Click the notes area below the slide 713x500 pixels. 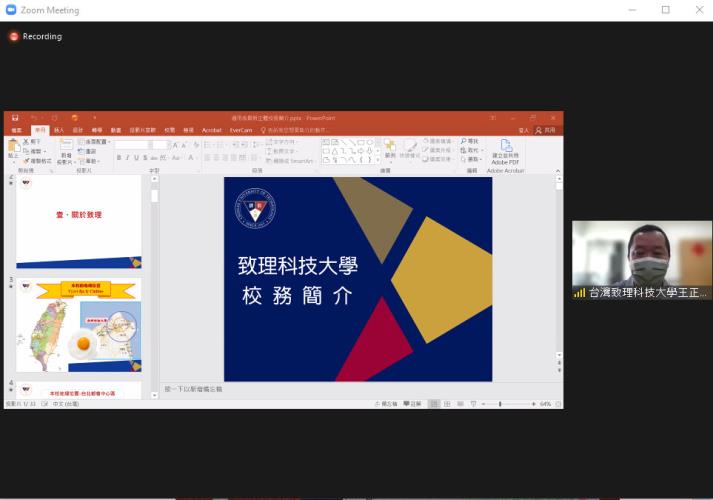(359, 389)
